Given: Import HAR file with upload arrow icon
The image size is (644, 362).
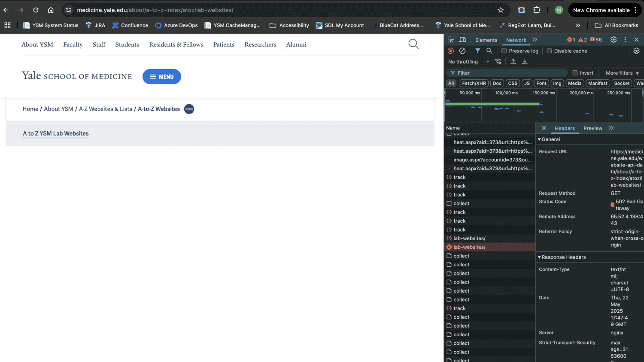Looking at the screenshot, I should tap(513, 61).
